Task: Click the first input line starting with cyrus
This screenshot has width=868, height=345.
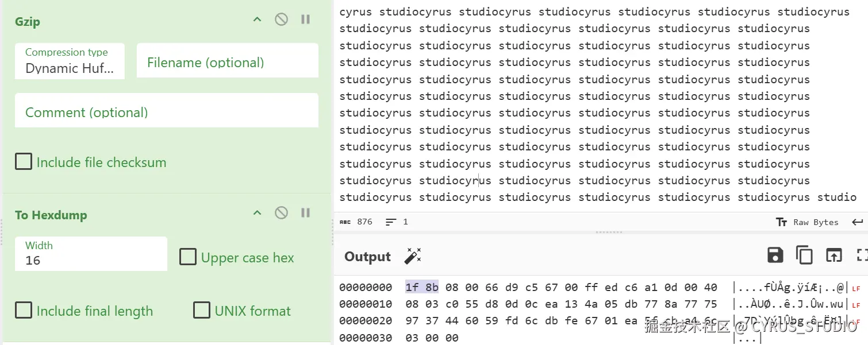Action: point(594,12)
